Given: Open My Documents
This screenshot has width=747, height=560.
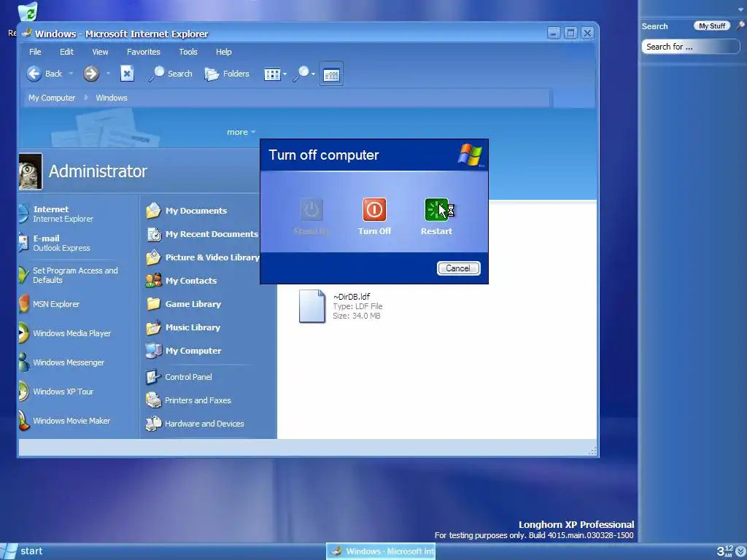Looking at the screenshot, I should [x=186, y=211].
